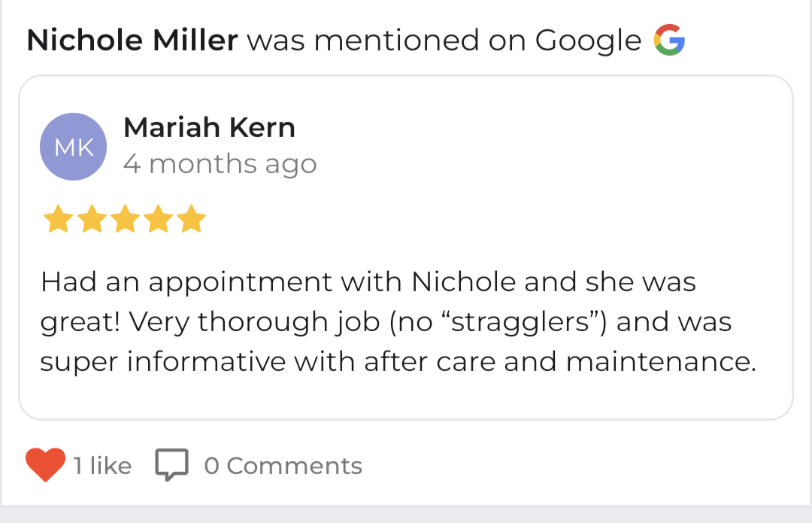Click the third yellow star
The width and height of the screenshot is (812, 523).
pos(124,220)
